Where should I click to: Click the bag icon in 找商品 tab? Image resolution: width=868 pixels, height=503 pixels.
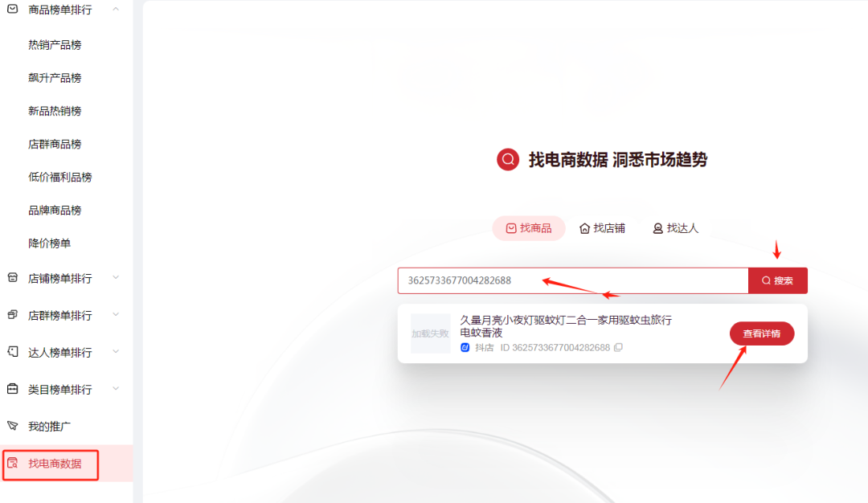click(x=511, y=228)
